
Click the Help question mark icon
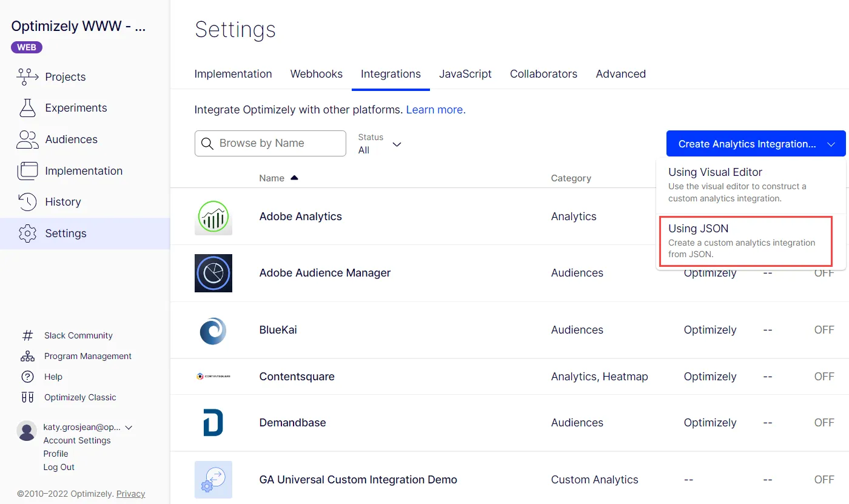[27, 377]
